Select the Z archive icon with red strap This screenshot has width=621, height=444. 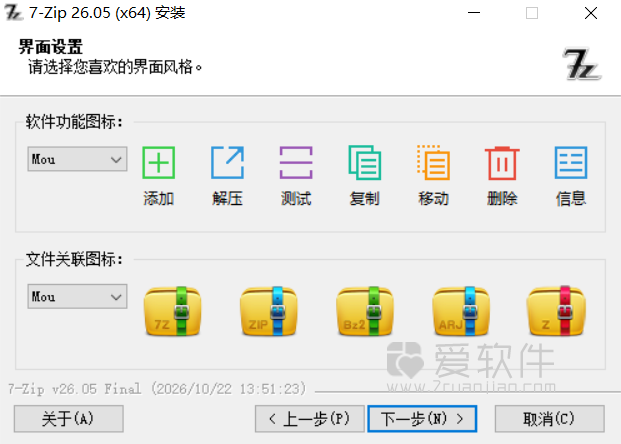point(556,311)
